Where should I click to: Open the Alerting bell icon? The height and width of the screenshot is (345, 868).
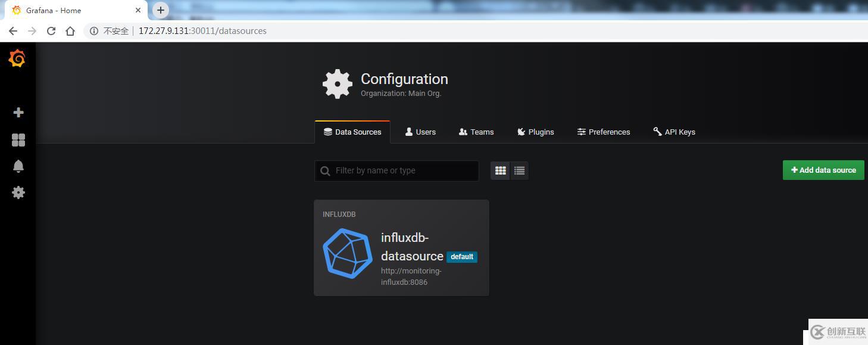coord(18,166)
